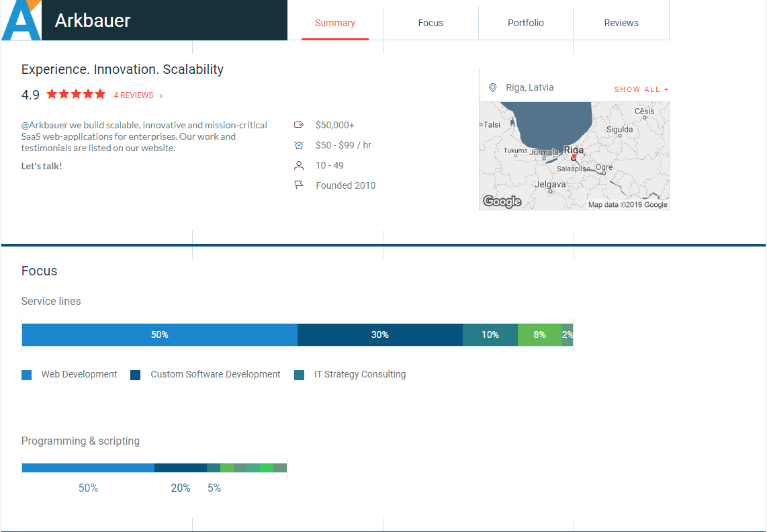
Task: Click the $50,000+ minimum project size
Action: tap(335, 126)
